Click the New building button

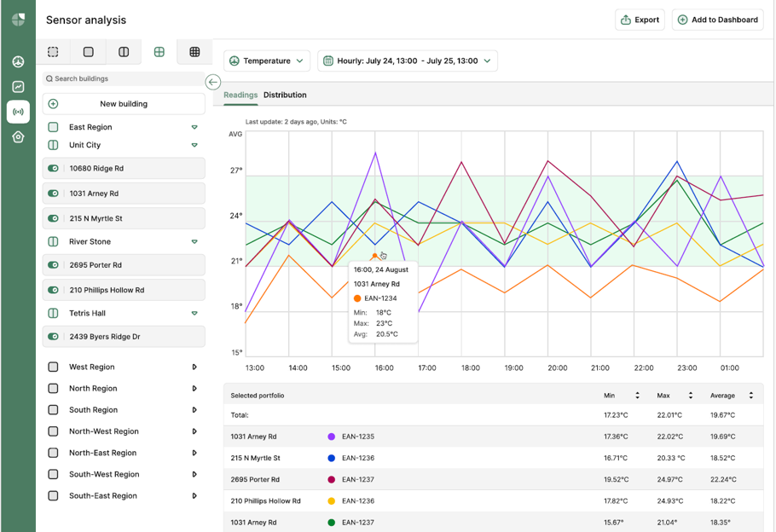click(x=124, y=104)
